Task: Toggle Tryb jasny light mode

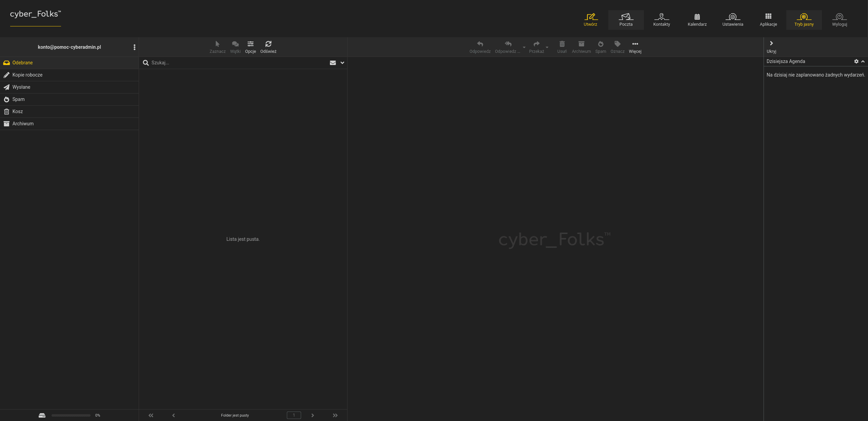Action: tap(804, 20)
